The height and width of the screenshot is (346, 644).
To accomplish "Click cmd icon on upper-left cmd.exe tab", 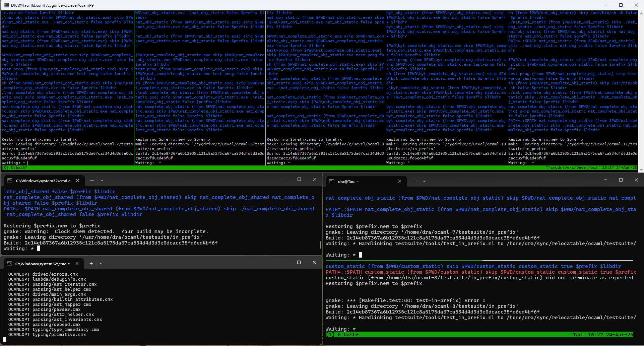I will click(x=10, y=181).
